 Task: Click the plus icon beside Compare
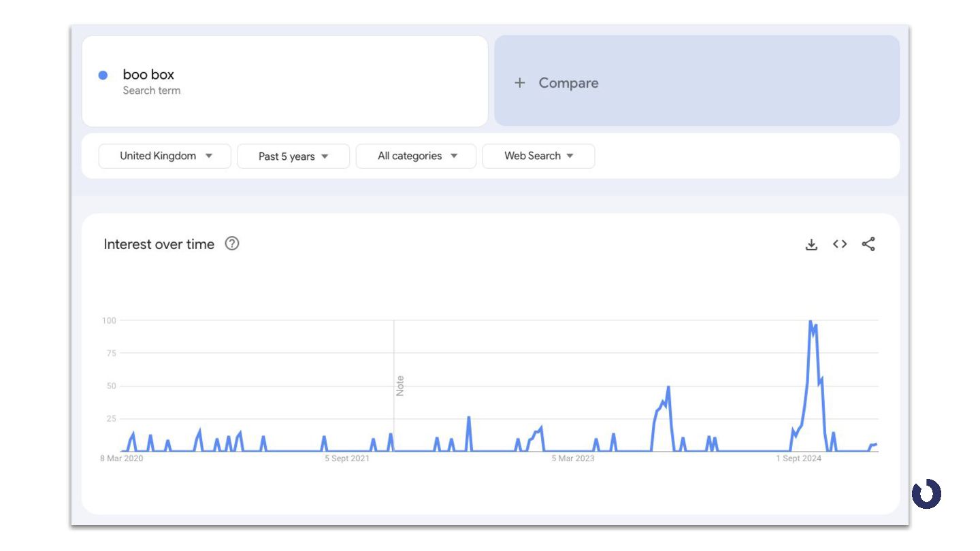coord(520,83)
